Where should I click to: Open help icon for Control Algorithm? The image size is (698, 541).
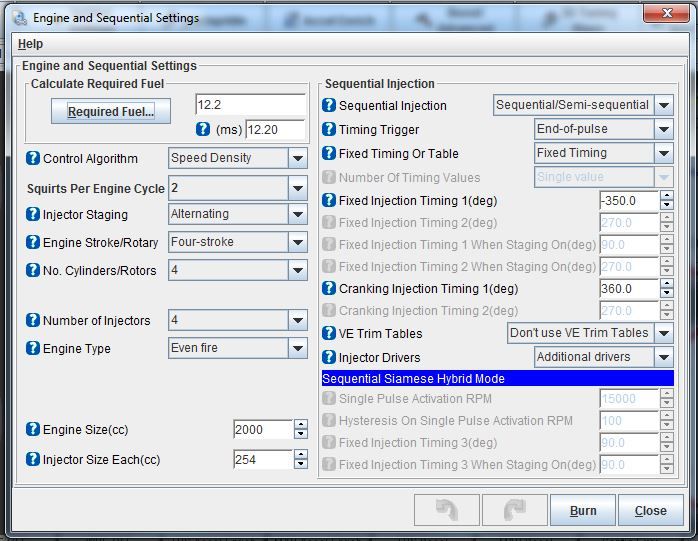tap(32, 158)
